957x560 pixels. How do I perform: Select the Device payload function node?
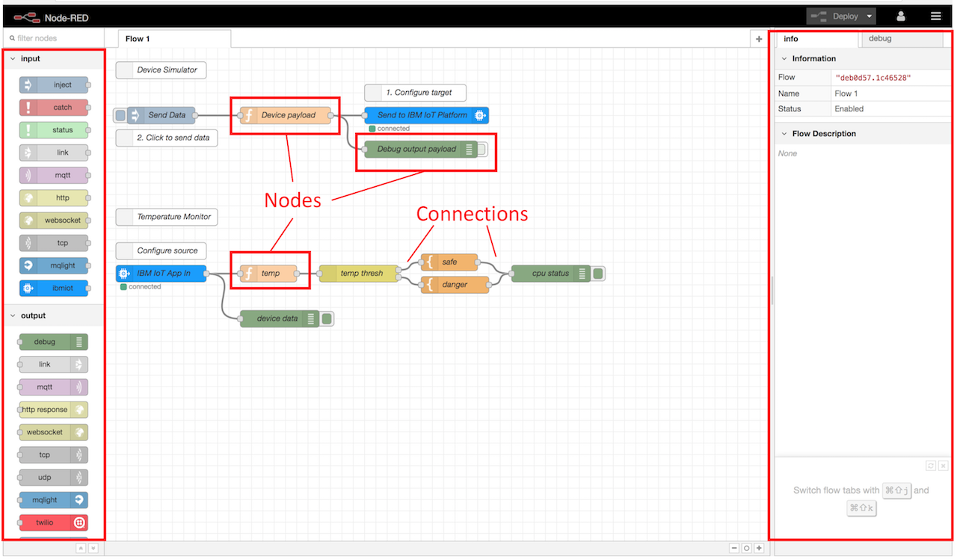(285, 115)
